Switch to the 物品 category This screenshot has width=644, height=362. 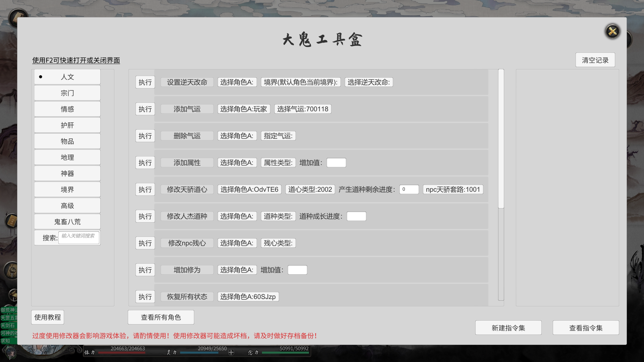67,141
